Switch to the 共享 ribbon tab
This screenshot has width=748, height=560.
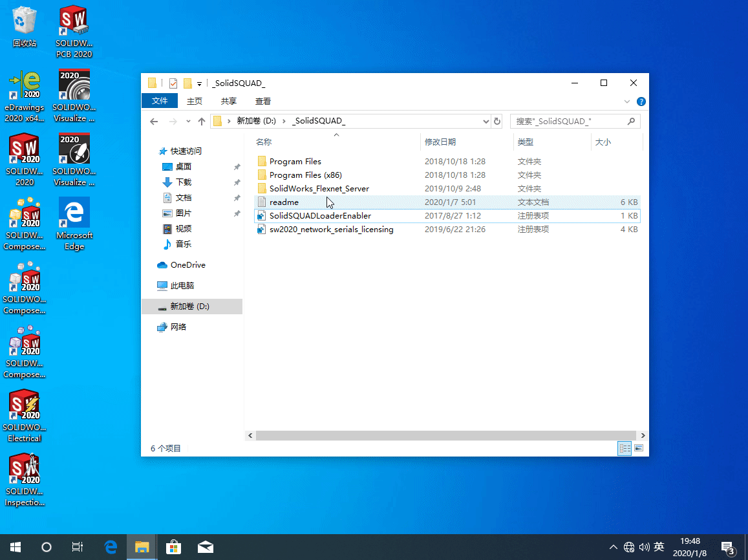coord(228,101)
